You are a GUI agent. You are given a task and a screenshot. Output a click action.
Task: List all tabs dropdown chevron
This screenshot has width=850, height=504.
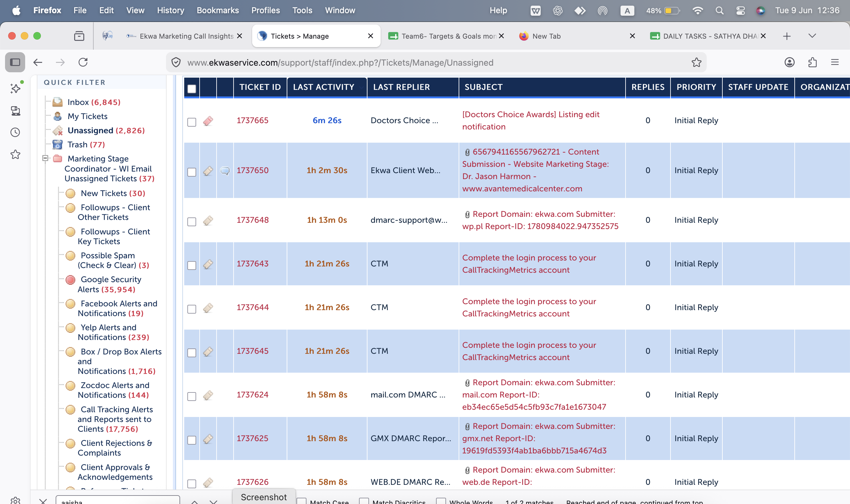812,36
